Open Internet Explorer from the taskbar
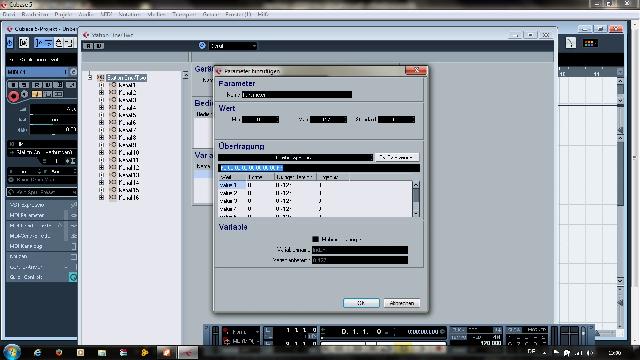The height and width of the screenshot is (360, 640). click(38, 352)
